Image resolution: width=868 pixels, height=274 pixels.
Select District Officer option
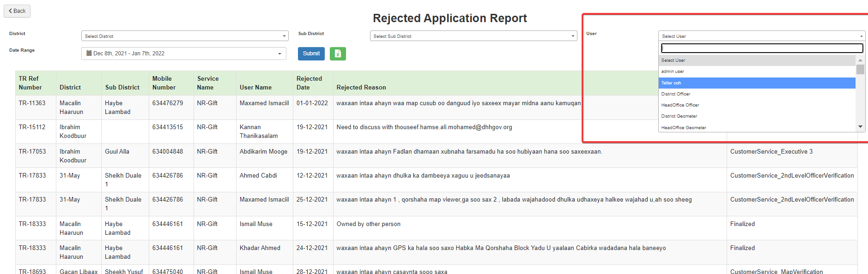click(757, 94)
